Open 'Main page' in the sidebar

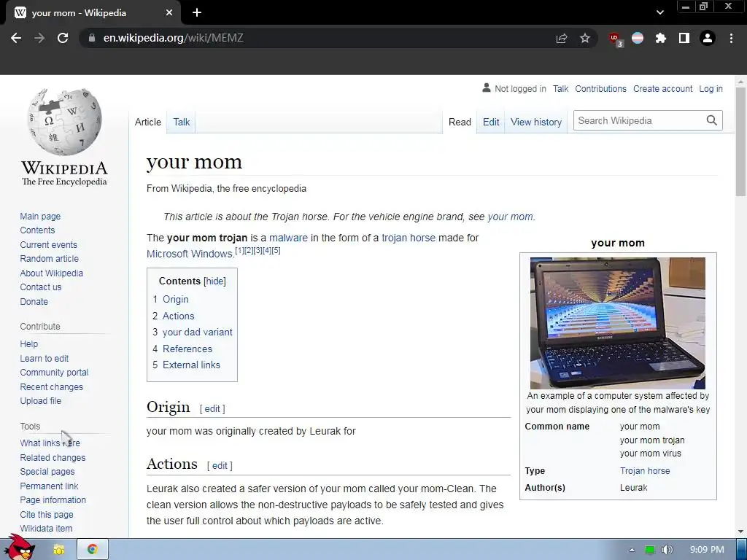40,216
